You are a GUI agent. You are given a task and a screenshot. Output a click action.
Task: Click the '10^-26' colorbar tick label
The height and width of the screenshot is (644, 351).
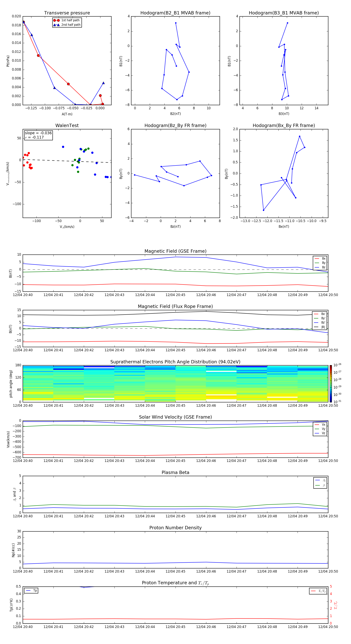pyautogui.click(x=337, y=365)
